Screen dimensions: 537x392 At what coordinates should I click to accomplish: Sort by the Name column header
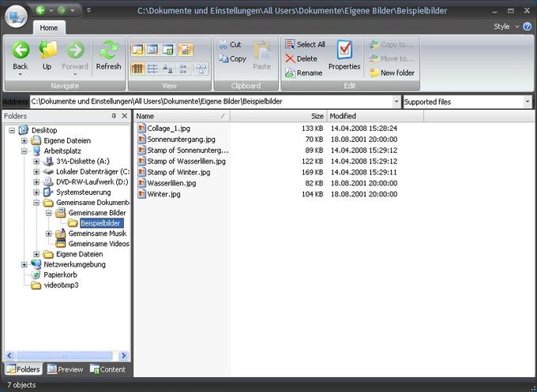(x=182, y=116)
